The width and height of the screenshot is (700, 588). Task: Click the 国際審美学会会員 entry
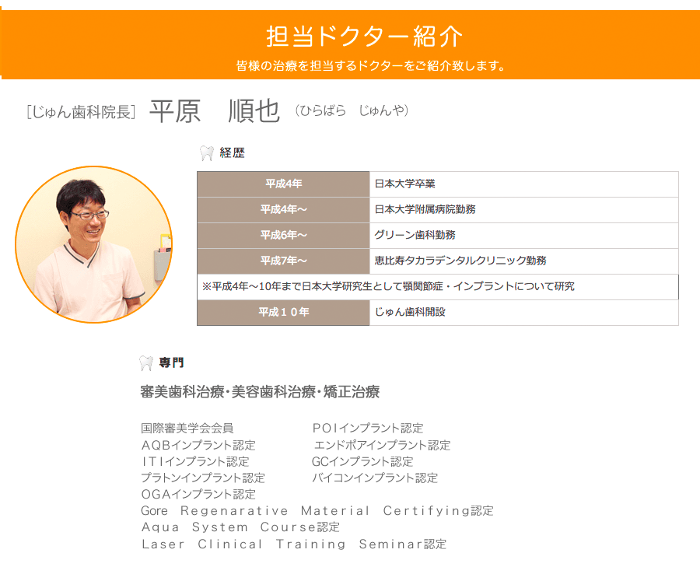coord(187,428)
